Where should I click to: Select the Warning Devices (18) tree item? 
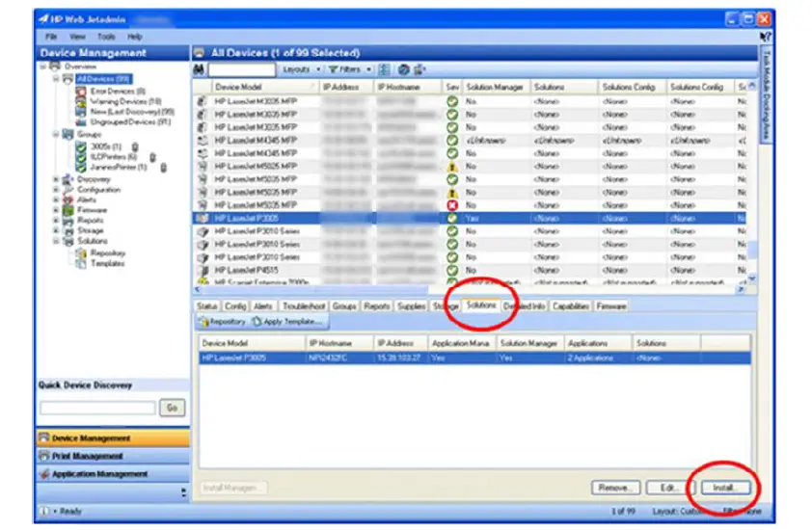click(x=125, y=101)
